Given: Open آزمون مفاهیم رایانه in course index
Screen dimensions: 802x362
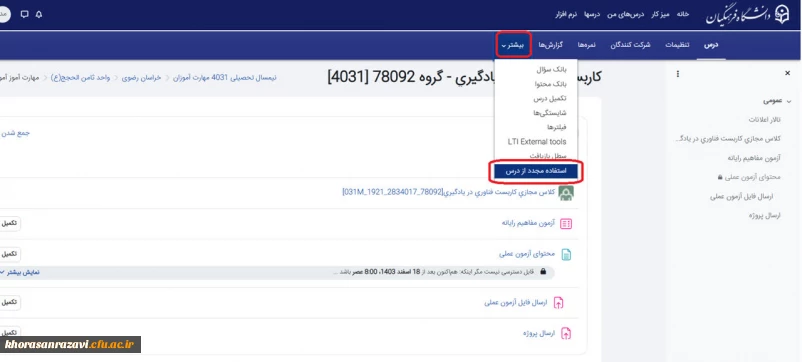Looking at the screenshot, I should click(x=754, y=158).
